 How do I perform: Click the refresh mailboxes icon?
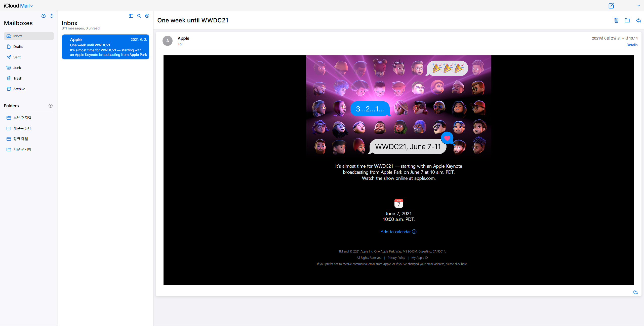coord(52,16)
